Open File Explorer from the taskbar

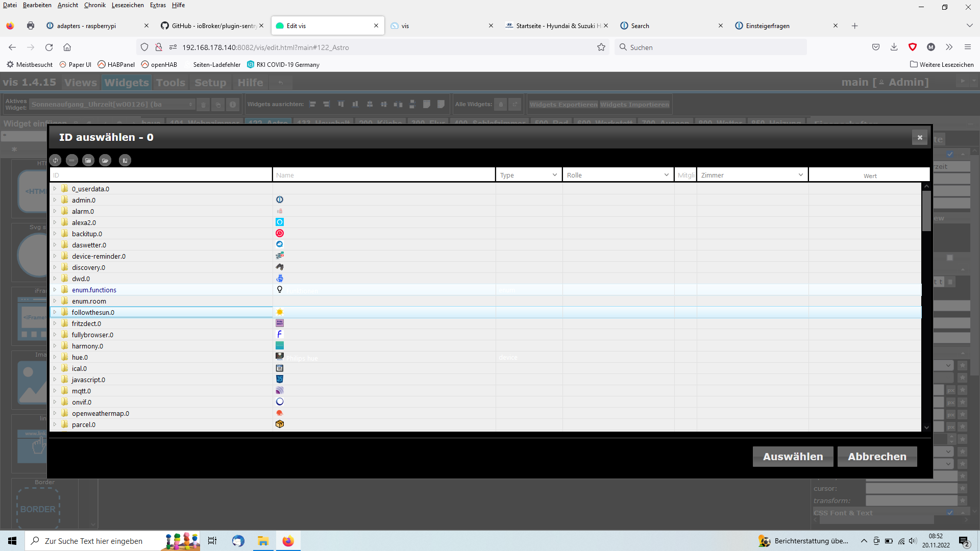click(263, 541)
